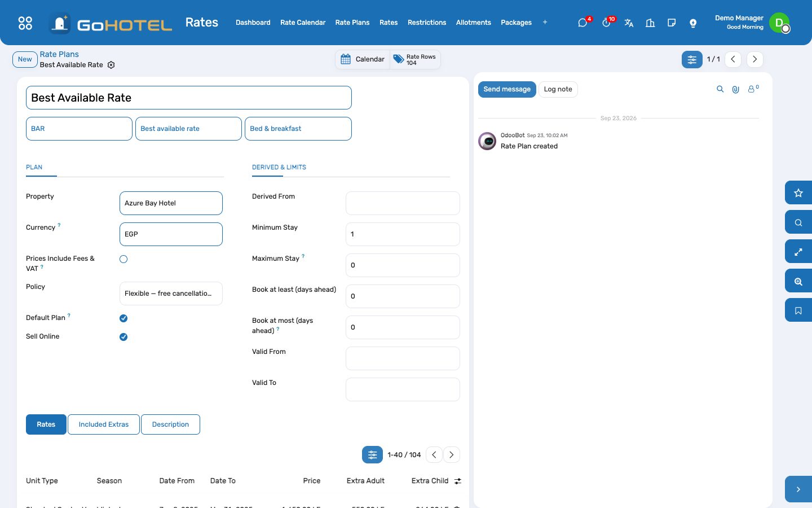Click the Log note button
Viewport: 812px width, 508px height.
click(558, 89)
